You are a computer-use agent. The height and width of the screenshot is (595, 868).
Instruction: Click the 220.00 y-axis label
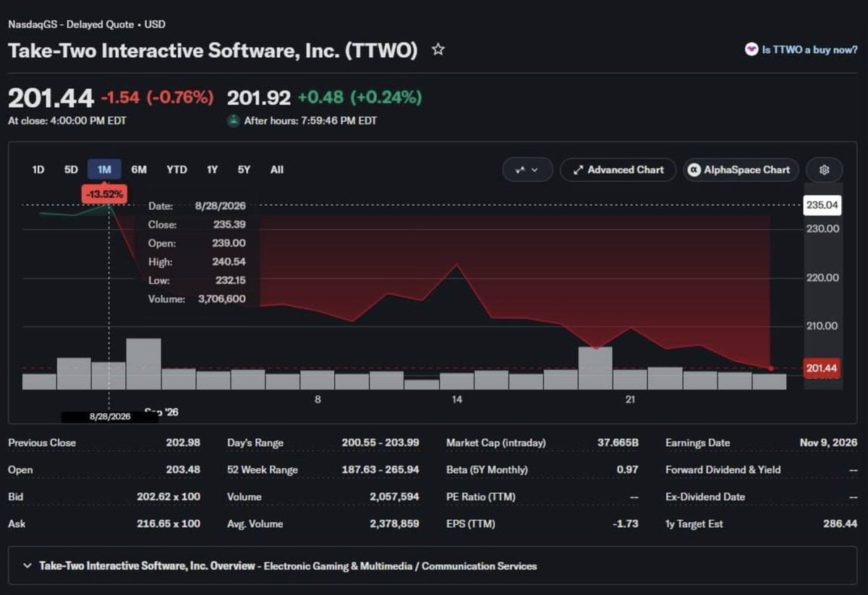823,278
